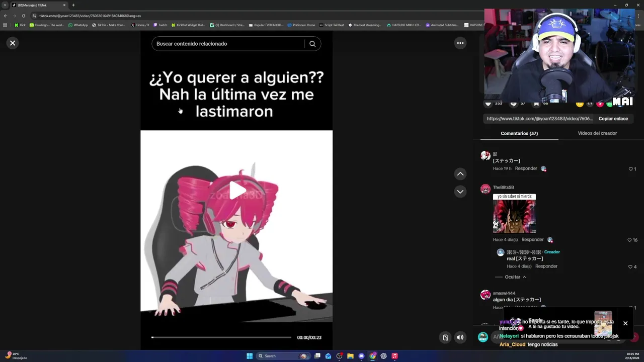Open Kick bookmark
Viewport: 644px width, 362px height.
pos(20,25)
